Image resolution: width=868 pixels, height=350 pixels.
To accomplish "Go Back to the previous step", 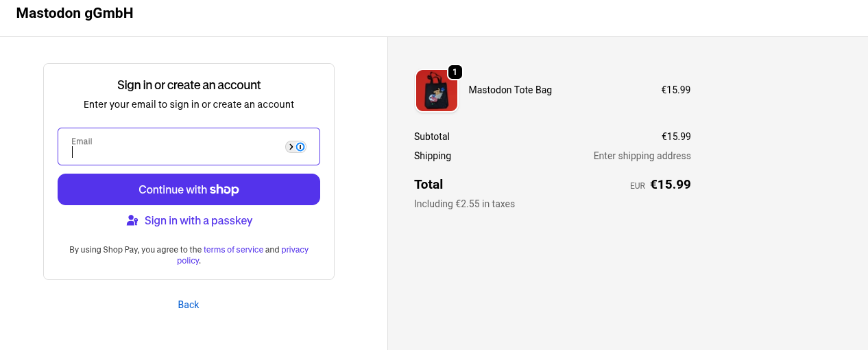I will click(x=189, y=305).
